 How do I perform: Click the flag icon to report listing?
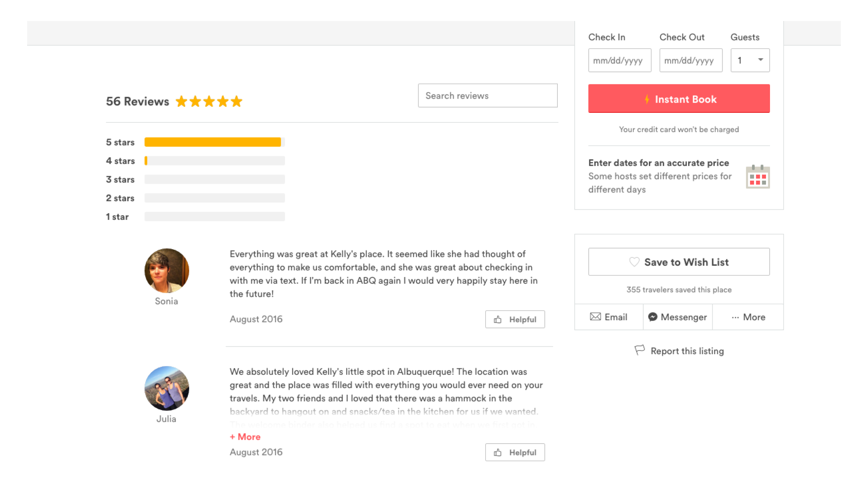coord(639,350)
